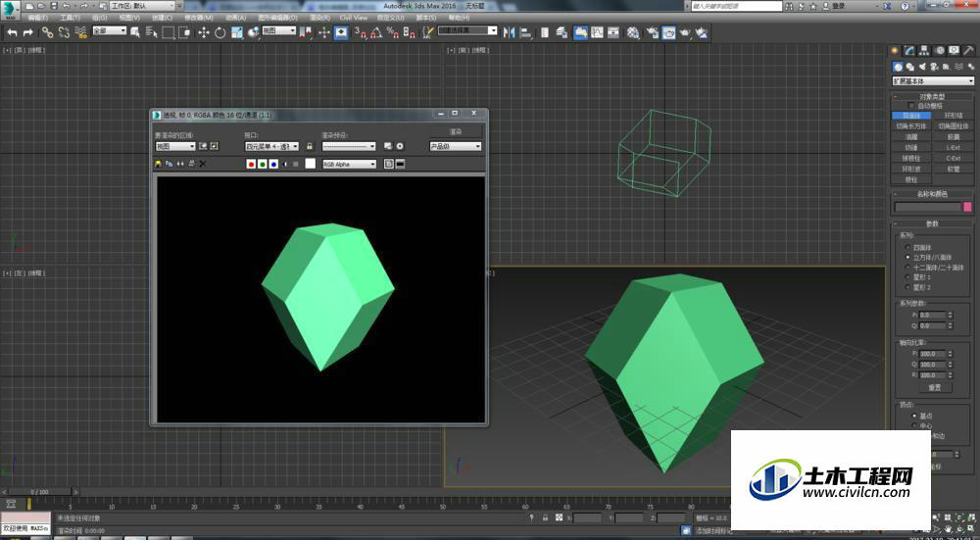This screenshot has height=540, width=980.
Task: Activate the Select and Scale tool
Action: 237,32
